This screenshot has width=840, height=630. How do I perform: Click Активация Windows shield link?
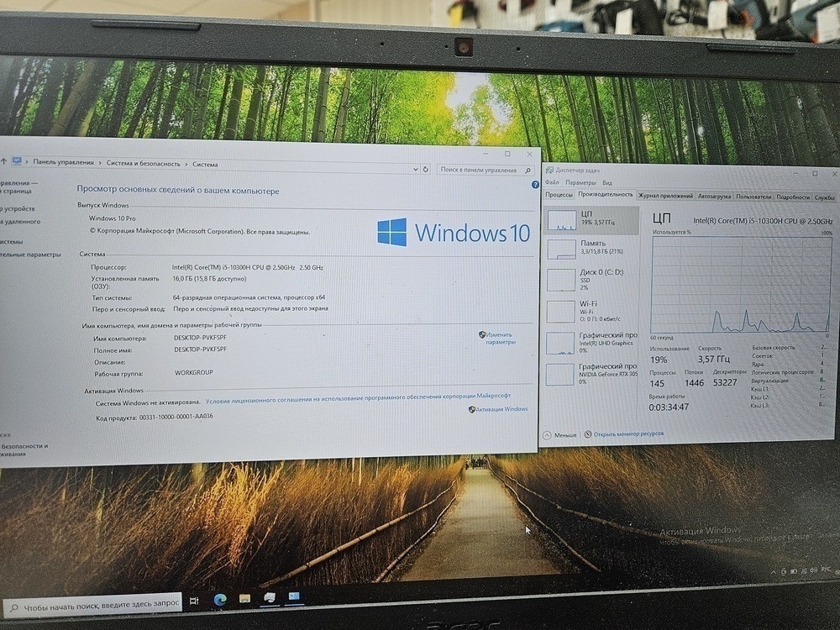click(497, 409)
